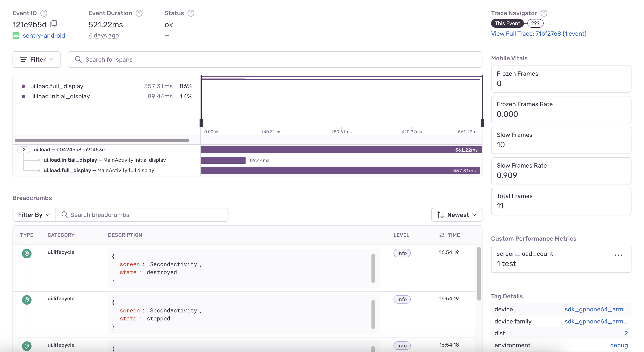Open the sentry-android project link
Image resolution: width=644 pixels, height=352 pixels.
pyautogui.click(x=44, y=35)
